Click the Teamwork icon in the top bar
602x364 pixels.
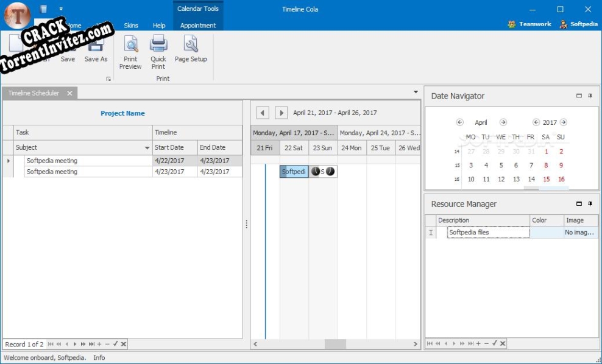tap(510, 24)
